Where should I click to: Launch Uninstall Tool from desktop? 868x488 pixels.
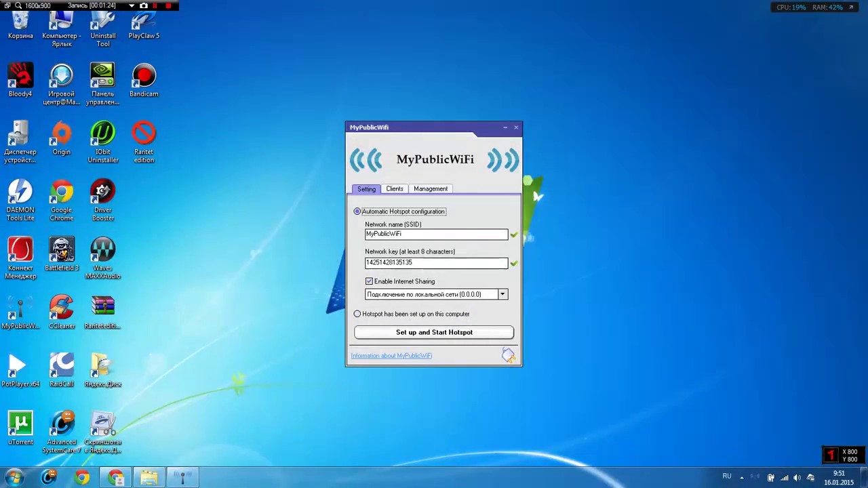coord(103,28)
